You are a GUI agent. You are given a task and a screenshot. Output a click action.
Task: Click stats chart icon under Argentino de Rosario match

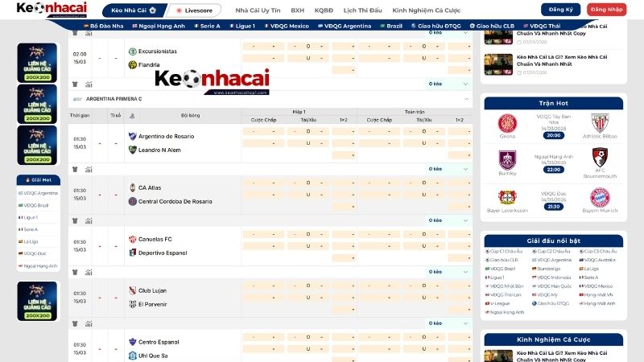[89, 169]
